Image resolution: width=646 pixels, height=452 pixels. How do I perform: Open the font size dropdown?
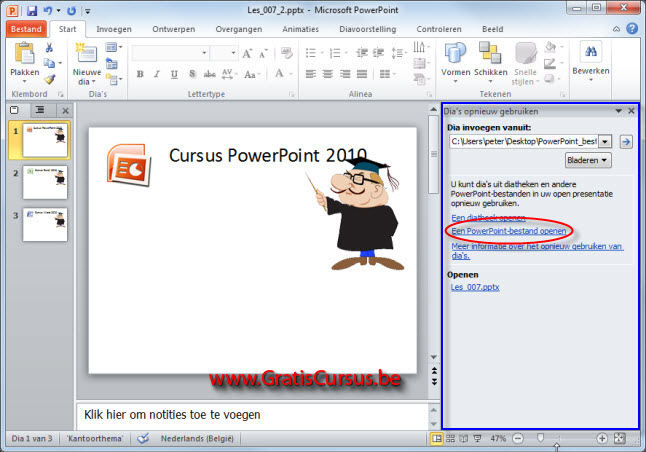(233, 53)
